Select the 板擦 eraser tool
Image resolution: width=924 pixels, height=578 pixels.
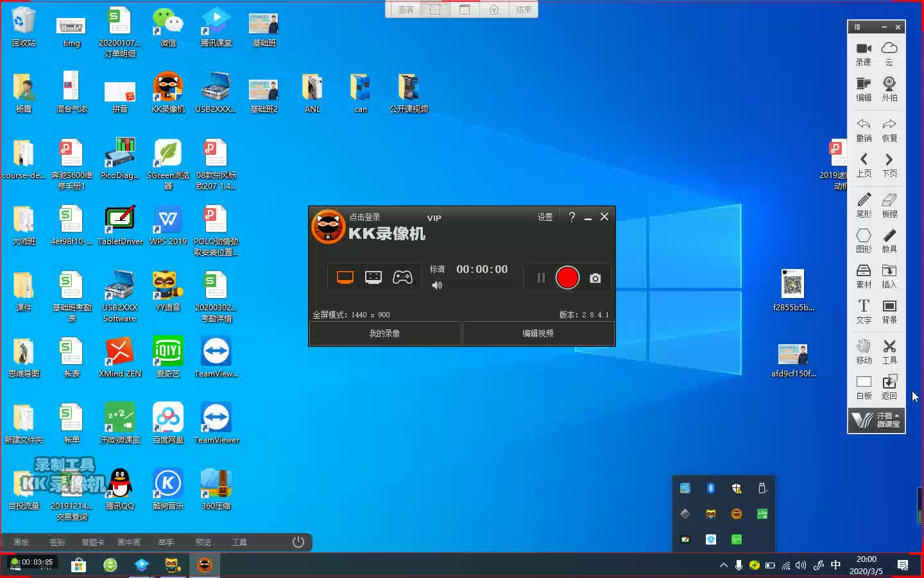(x=889, y=206)
